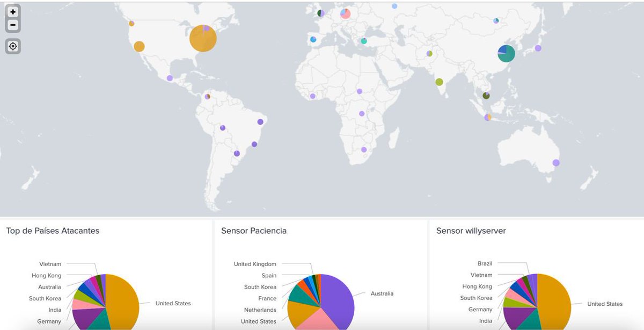644x330 pixels.
Task: Click the Sensor Paciencia panel title
Action: [254, 231]
